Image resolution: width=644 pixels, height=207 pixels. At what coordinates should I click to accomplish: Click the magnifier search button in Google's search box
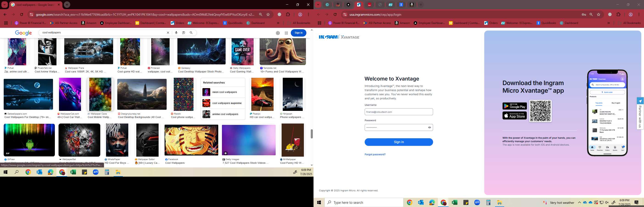(x=191, y=33)
